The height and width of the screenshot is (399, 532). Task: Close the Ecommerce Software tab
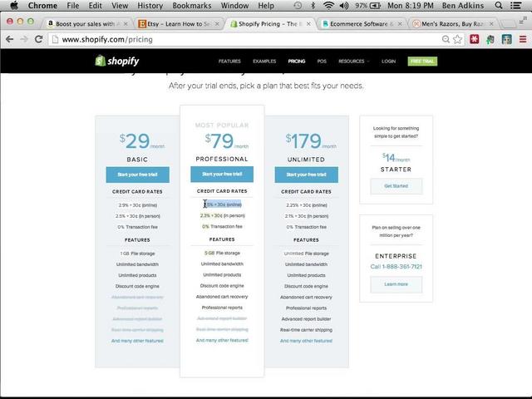tap(400, 24)
